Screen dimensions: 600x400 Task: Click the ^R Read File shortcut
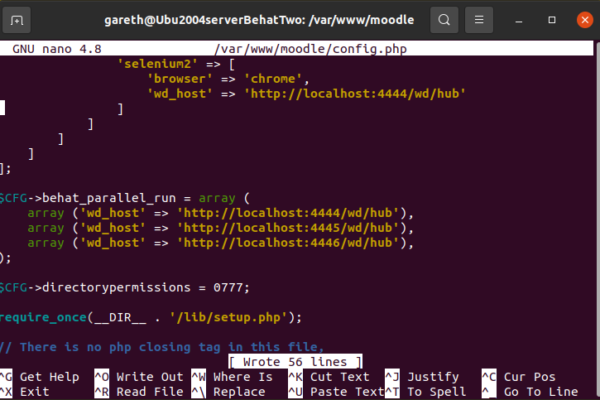point(139,392)
